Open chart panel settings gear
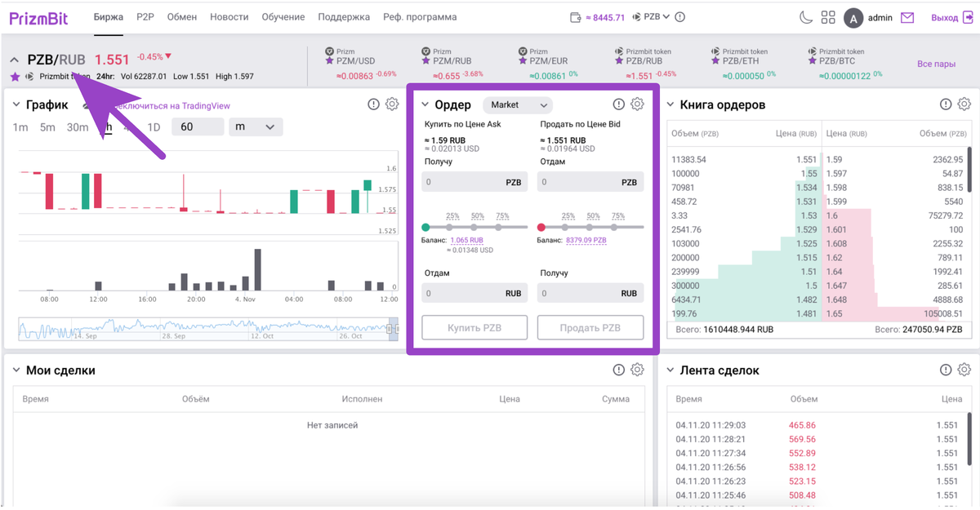 392,104
